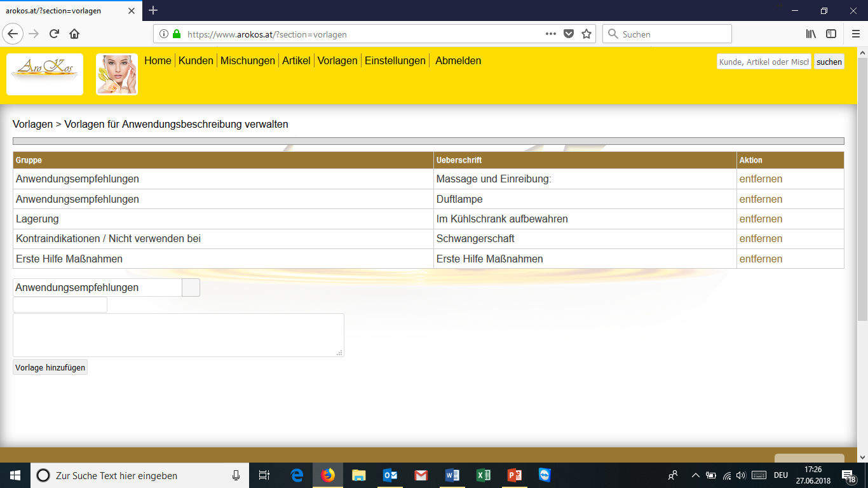Open the Windows Start menu

15,475
